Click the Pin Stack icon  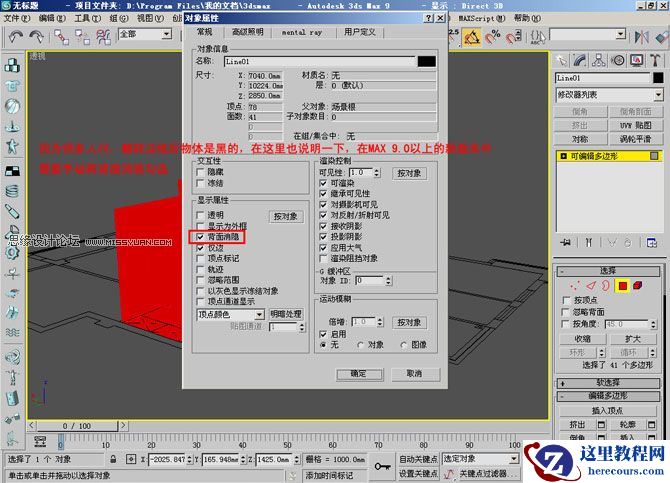pos(566,243)
